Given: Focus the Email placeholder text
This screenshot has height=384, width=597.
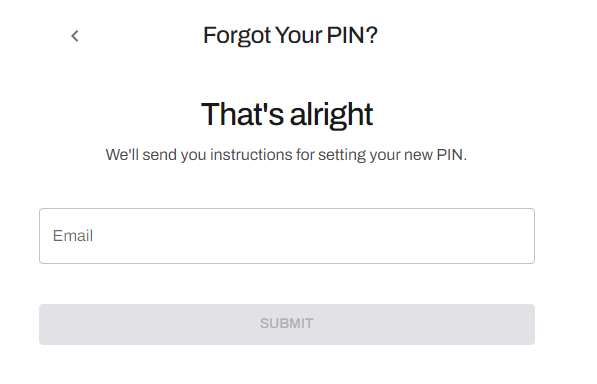Looking at the screenshot, I should (73, 236).
